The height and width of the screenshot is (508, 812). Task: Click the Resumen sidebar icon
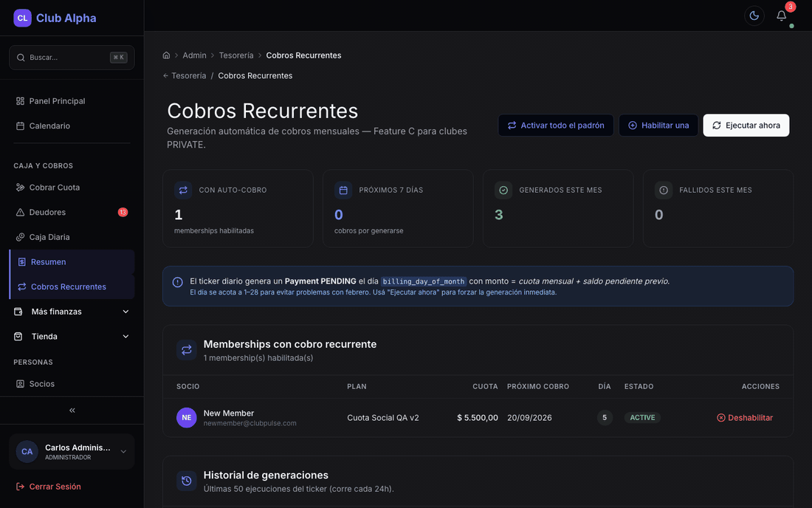(x=21, y=262)
